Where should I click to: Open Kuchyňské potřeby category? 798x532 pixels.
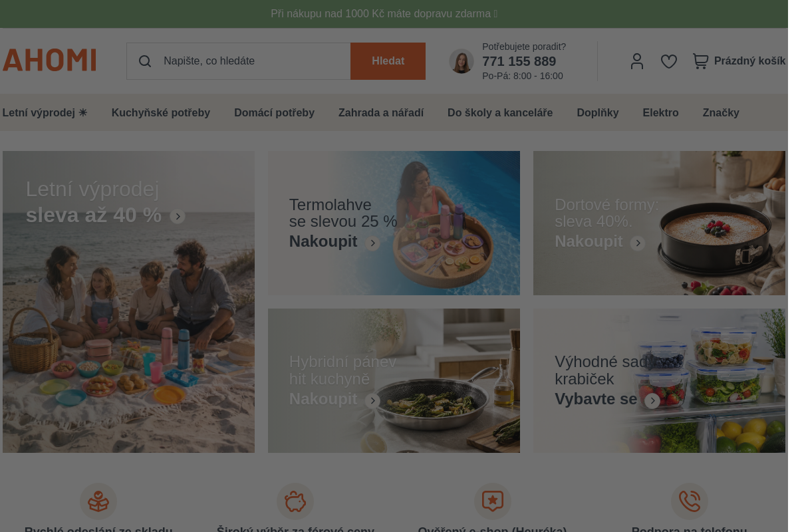coord(161,113)
